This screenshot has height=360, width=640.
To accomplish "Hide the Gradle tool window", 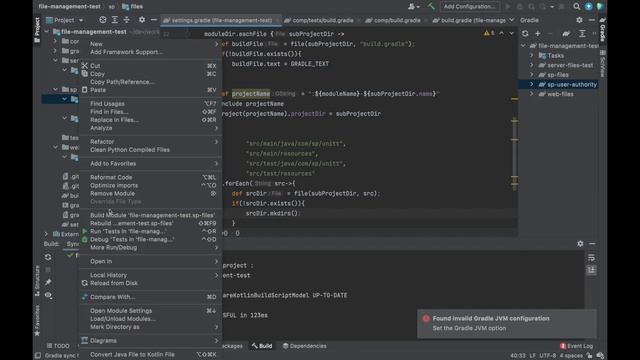I will [x=591, y=20].
